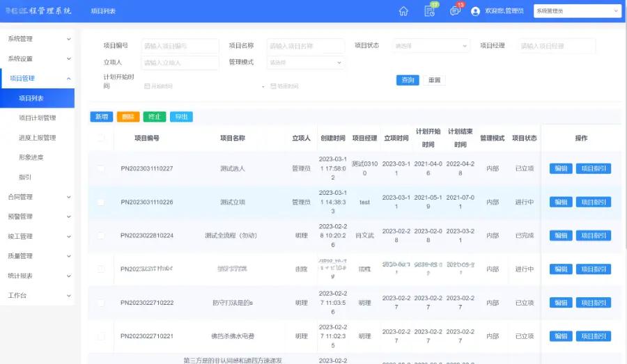Click project name 测试选人

[232, 168]
